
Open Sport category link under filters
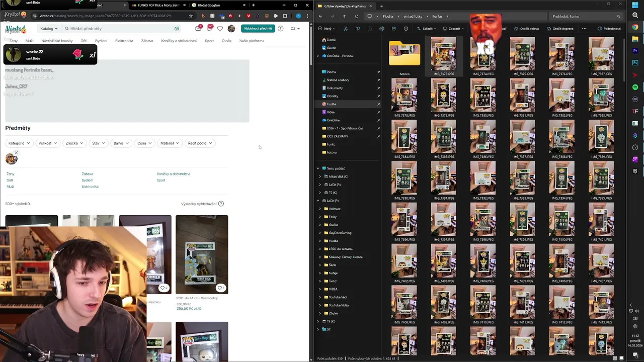[x=161, y=180]
